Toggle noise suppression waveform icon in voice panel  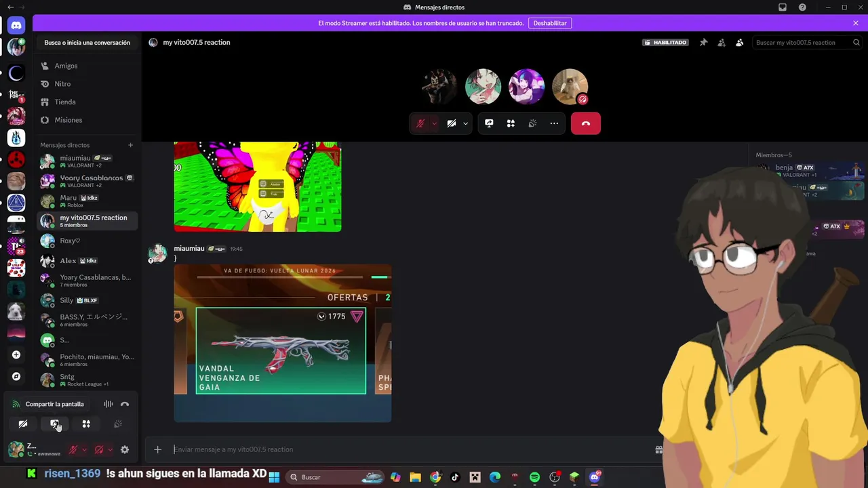click(x=108, y=404)
